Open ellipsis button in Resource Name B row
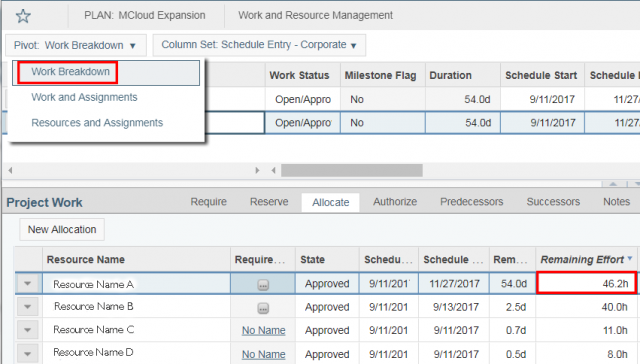 (263, 308)
